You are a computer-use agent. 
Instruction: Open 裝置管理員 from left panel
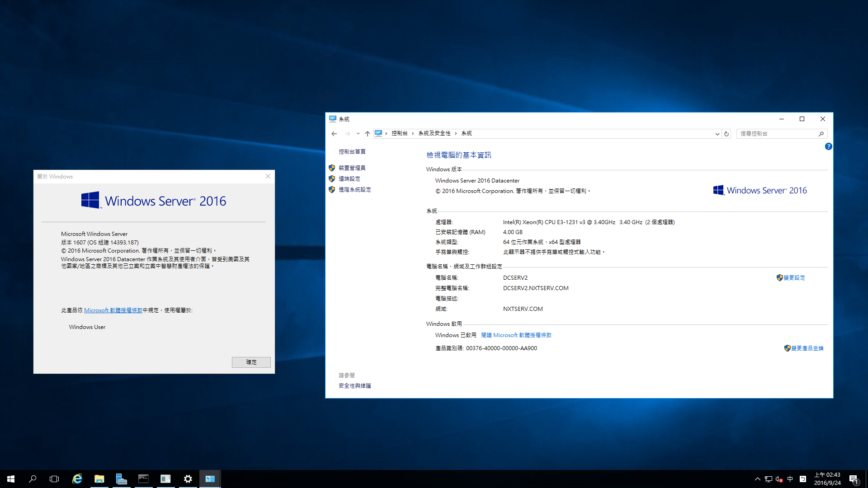352,168
